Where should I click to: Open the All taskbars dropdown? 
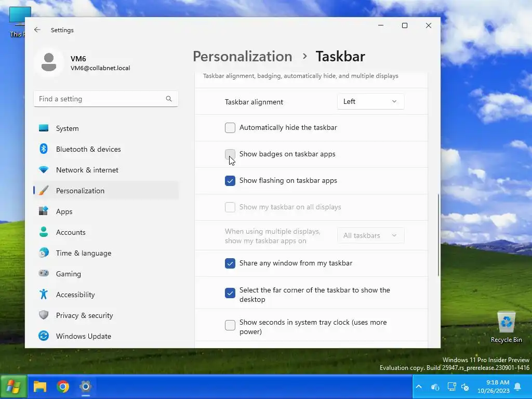370,235
